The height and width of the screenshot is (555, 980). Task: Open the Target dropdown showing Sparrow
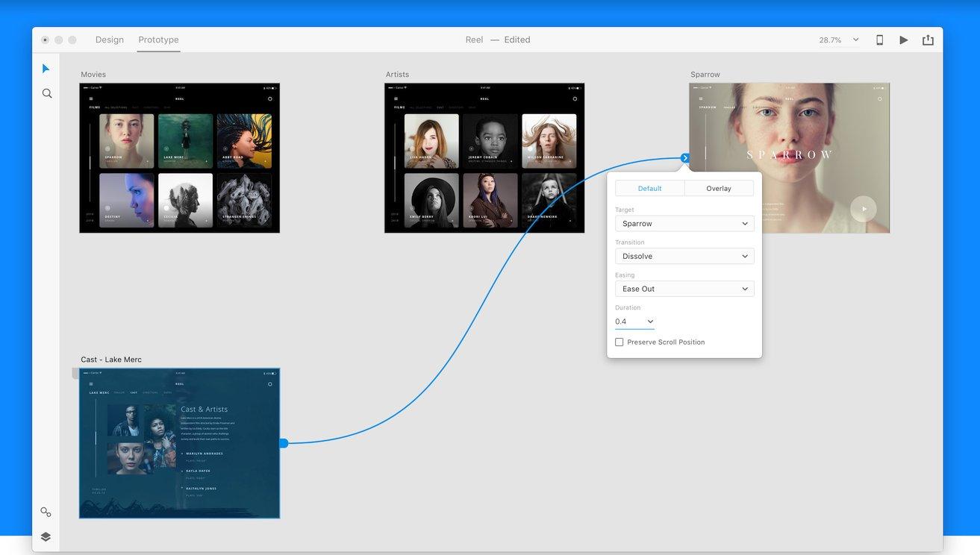click(684, 224)
